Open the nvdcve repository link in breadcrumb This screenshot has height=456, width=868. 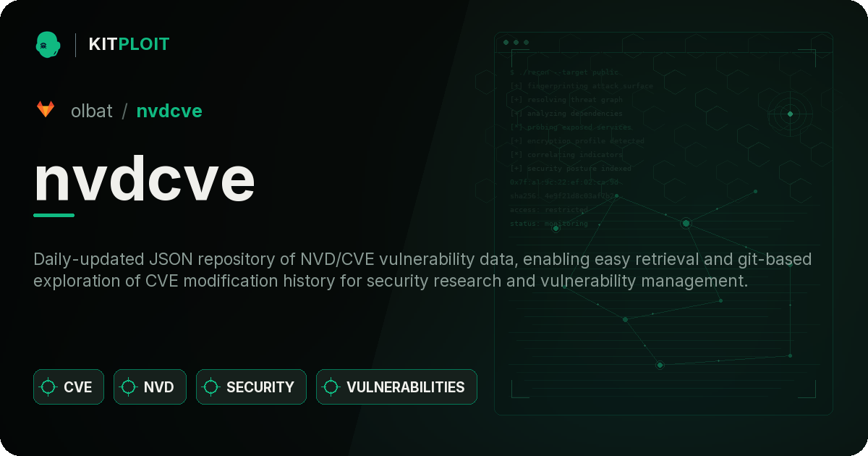coord(169,111)
